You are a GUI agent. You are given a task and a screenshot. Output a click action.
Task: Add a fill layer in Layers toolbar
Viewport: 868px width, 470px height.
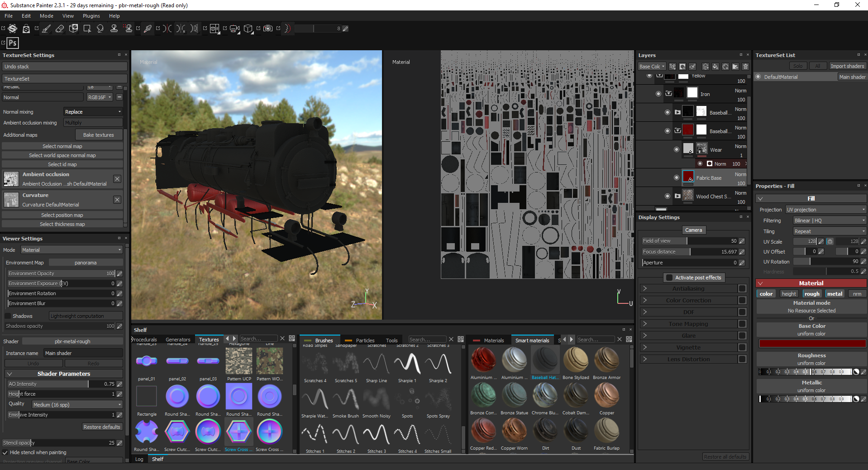[715, 67]
